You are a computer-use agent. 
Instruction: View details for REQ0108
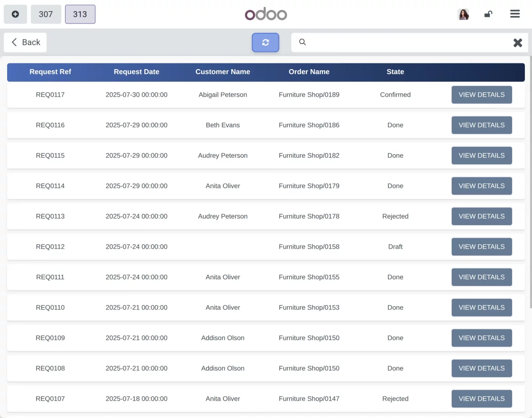[481, 368]
